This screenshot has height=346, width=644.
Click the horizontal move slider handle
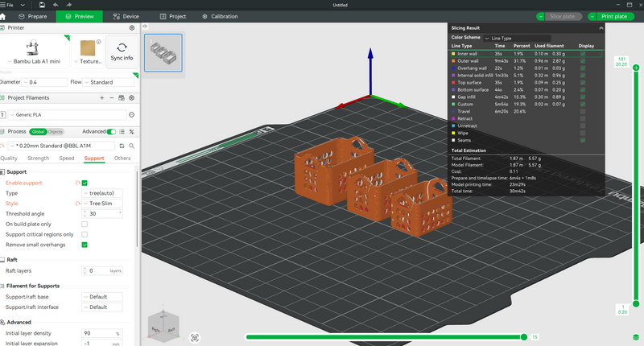tap(524, 337)
